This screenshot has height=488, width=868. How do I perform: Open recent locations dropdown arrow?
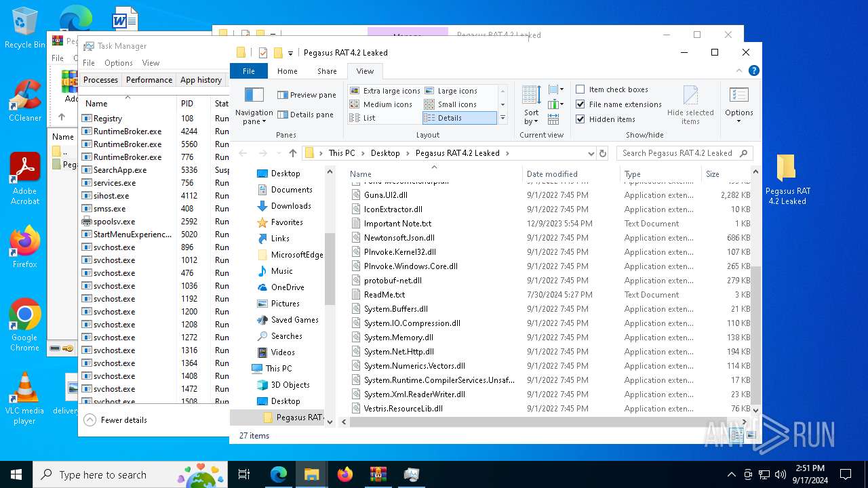tap(277, 154)
